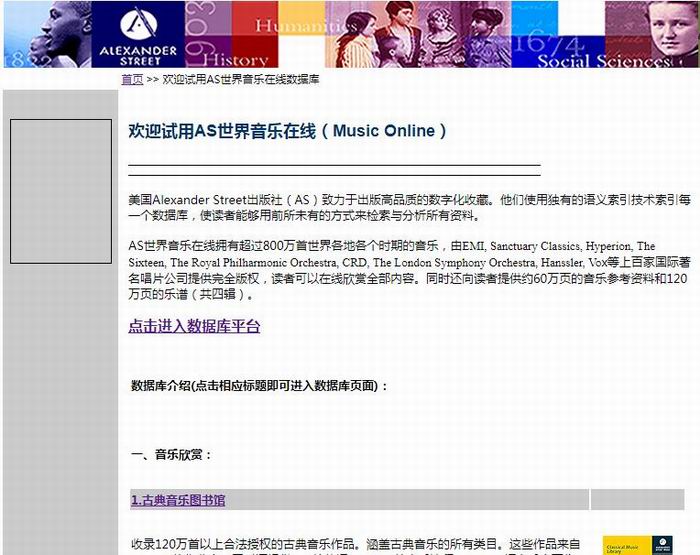Click the 欢迎试用AS世界音乐在线 (Music Online) heading

point(287,131)
